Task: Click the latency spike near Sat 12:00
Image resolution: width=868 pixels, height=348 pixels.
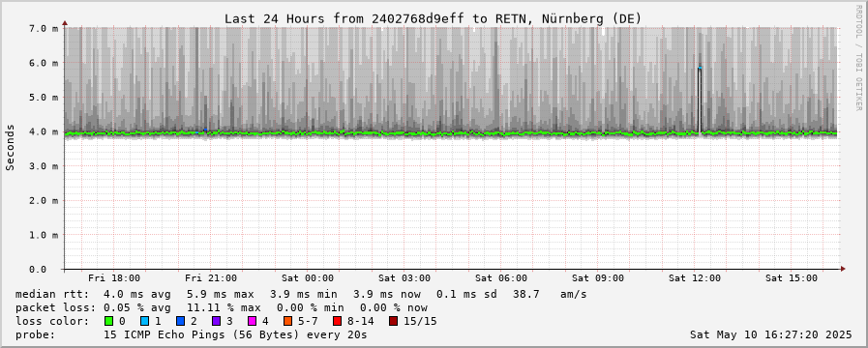Action: point(700,100)
